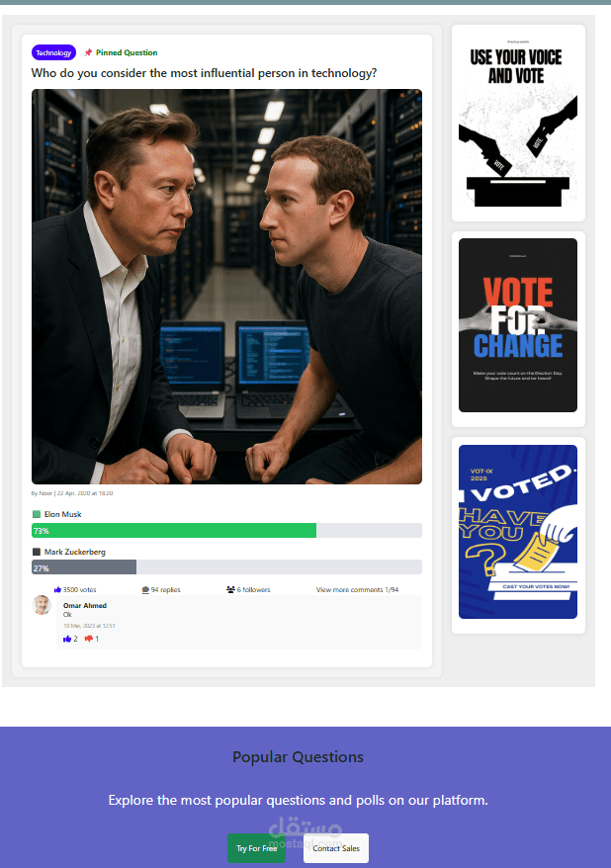
Task: Click the poll question title text
Action: tap(204, 73)
